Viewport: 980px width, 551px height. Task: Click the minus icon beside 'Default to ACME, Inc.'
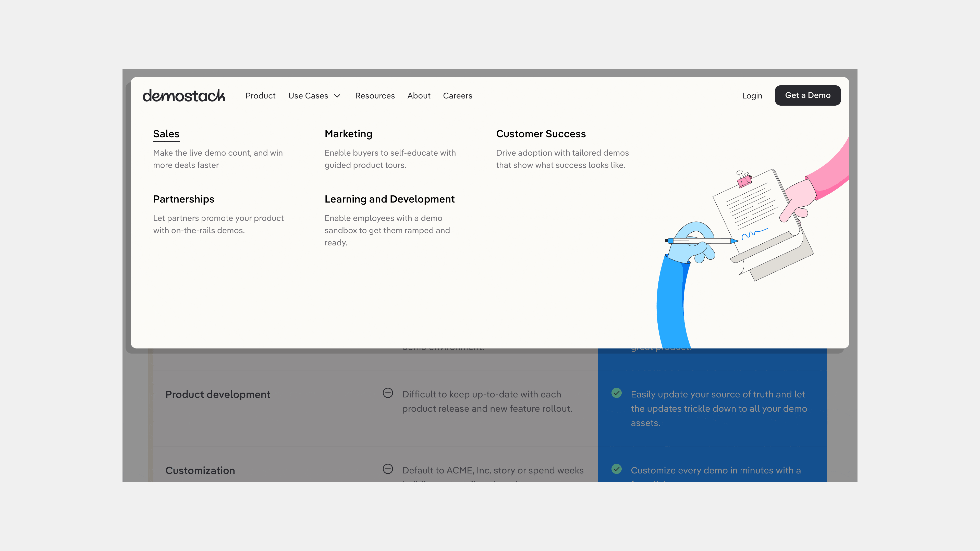point(388,469)
